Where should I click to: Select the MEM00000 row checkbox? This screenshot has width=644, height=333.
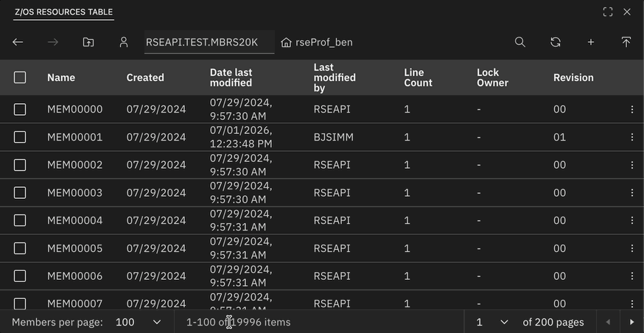pyautogui.click(x=20, y=109)
